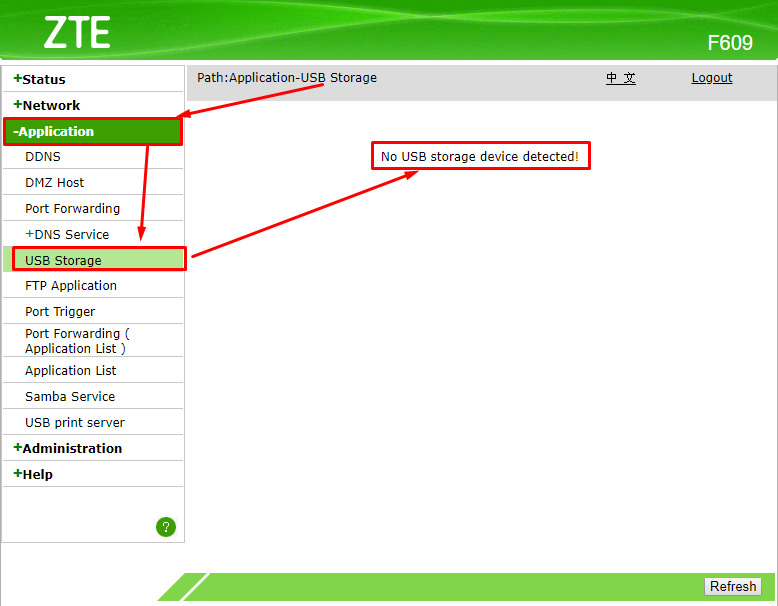The image size is (778, 606).
Task: Open the FTP Application page
Action: coord(71,286)
